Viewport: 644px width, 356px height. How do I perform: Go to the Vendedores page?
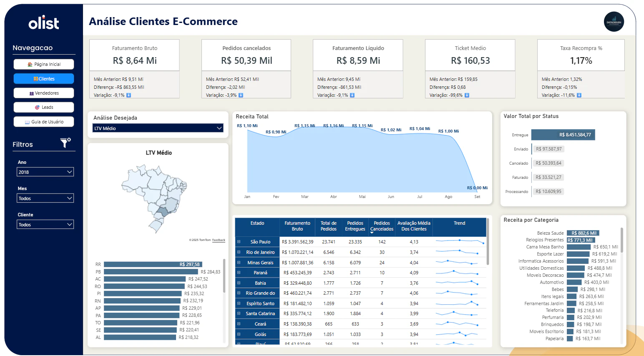pos(44,93)
